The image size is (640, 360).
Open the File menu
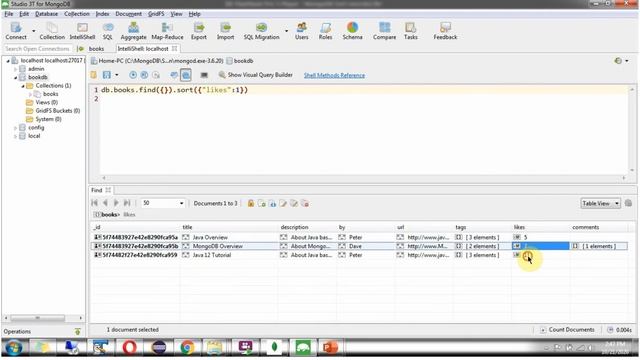coord(9,14)
